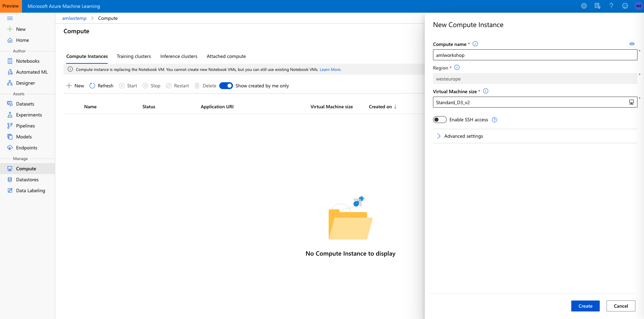Image resolution: width=644 pixels, height=319 pixels.
Task: Click the Application URI column header
Action: (x=217, y=107)
